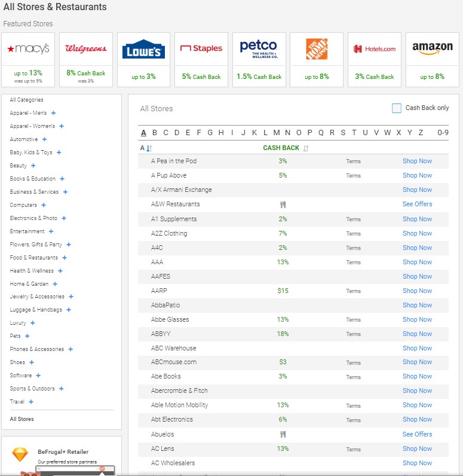
Task: Jump to stores starting with letter B
Action: coord(155,133)
